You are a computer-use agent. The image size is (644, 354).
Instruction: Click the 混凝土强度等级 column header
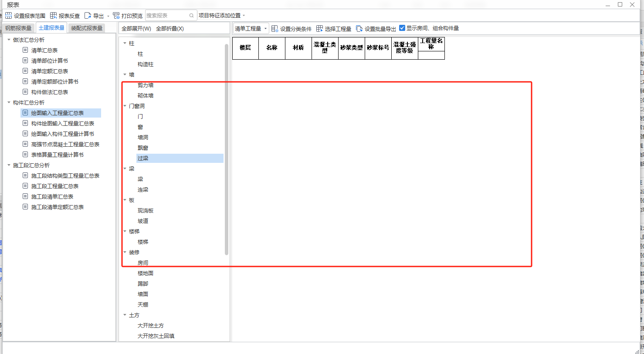pos(405,48)
